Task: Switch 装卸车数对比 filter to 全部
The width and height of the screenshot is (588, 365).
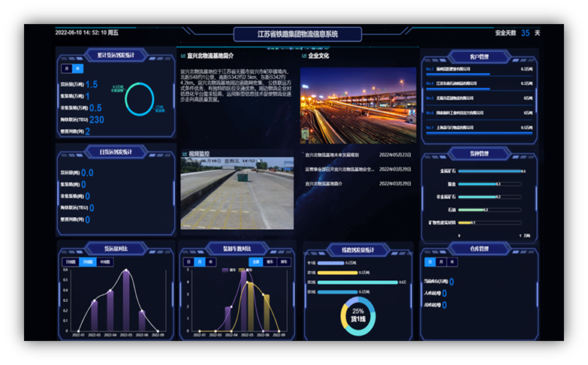Action: (256, 262)
